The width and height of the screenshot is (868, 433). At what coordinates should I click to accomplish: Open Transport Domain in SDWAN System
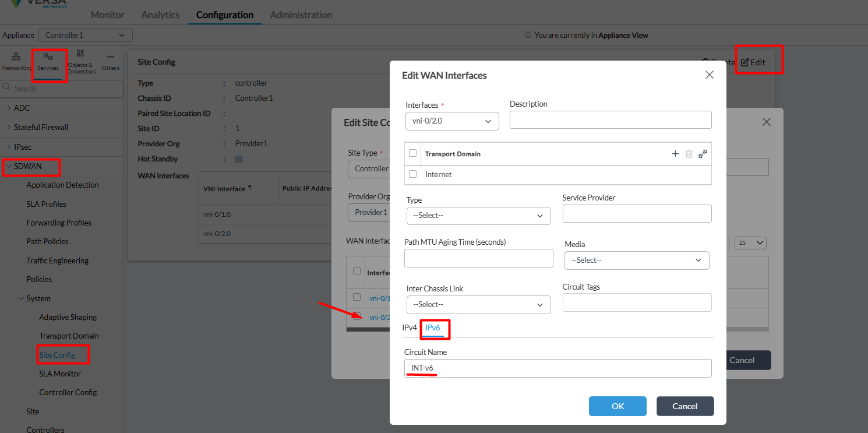click(69, 336)
